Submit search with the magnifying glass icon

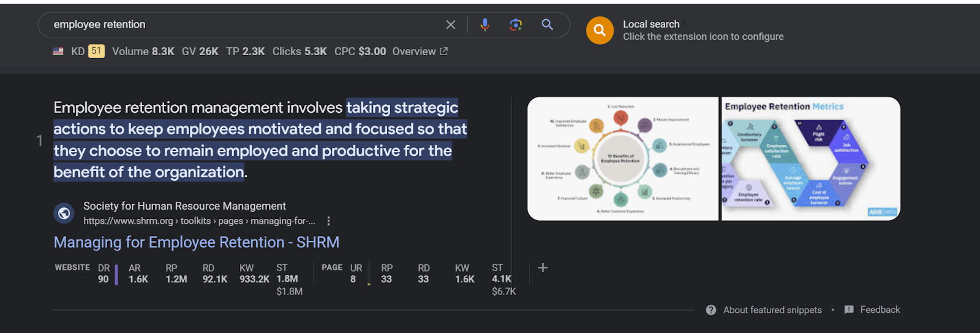pos(547,25)
